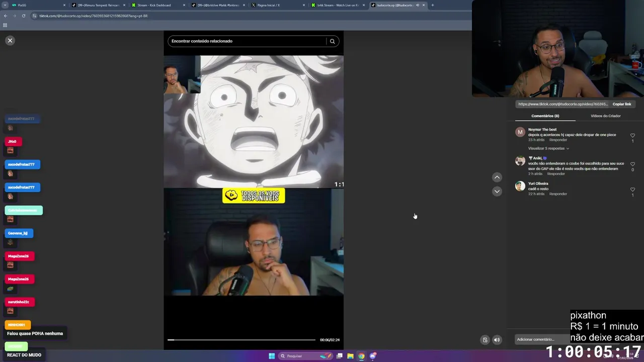Click 'Falou quase POHA nenhuma' chat message

[x=35, y=333]
